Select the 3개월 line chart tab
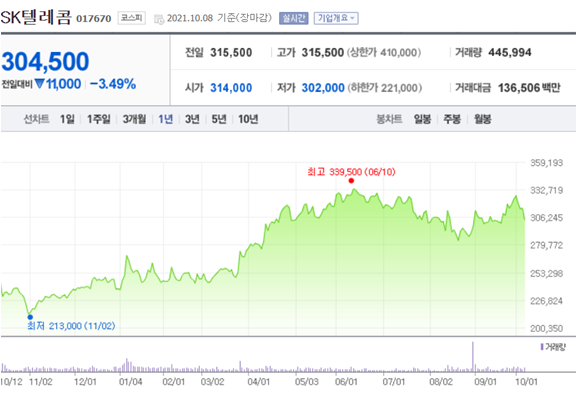 [x=134, y=119]
